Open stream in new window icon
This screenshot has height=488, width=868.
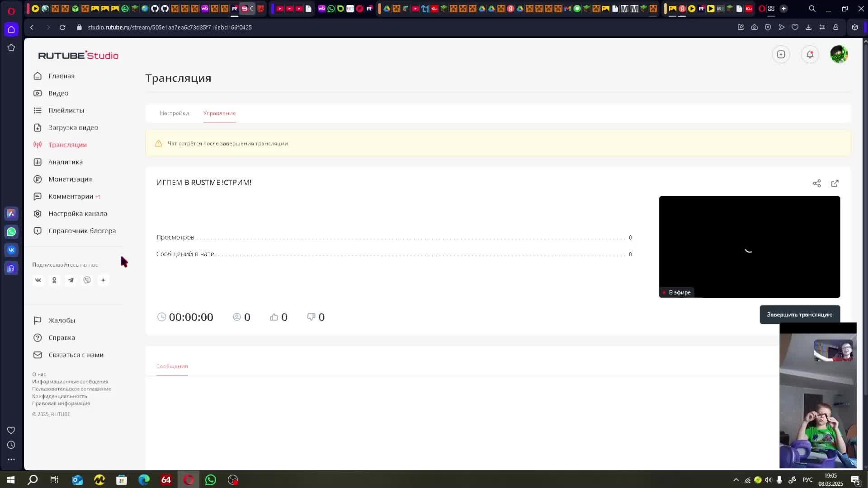click(835, 183)
